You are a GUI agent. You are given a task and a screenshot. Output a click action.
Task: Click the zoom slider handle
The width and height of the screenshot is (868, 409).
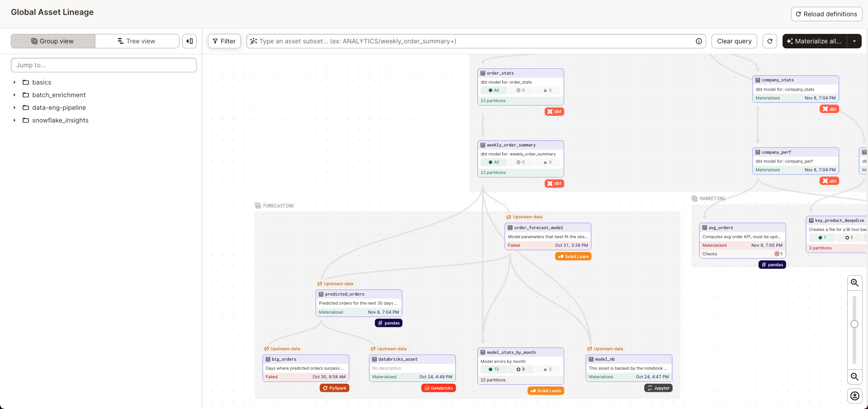[854, 324]
